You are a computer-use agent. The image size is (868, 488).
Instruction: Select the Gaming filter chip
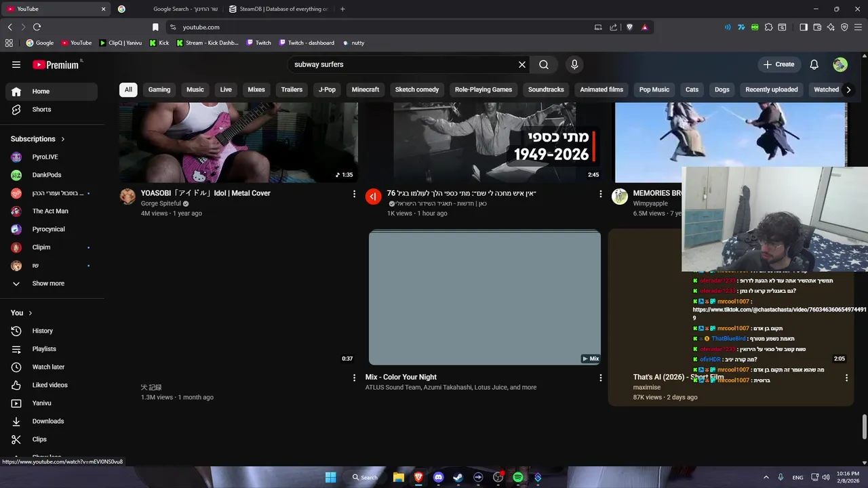(159, 89)
